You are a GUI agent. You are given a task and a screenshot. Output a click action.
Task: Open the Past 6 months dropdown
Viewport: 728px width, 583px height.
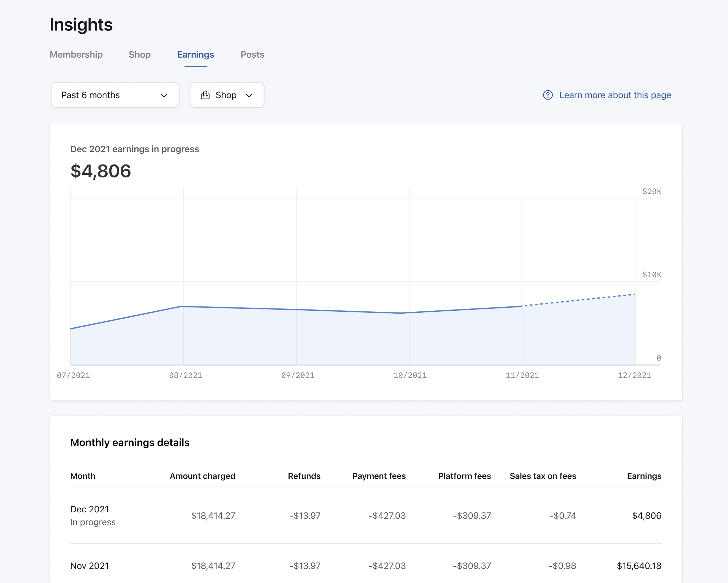tap(115, 95)
